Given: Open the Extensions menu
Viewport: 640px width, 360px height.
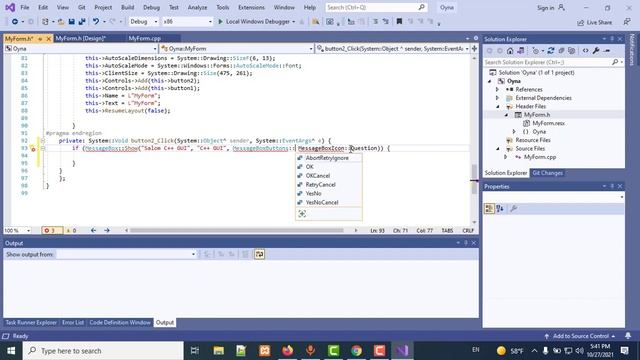Looking at the screenshot, I should pos(251,7).
